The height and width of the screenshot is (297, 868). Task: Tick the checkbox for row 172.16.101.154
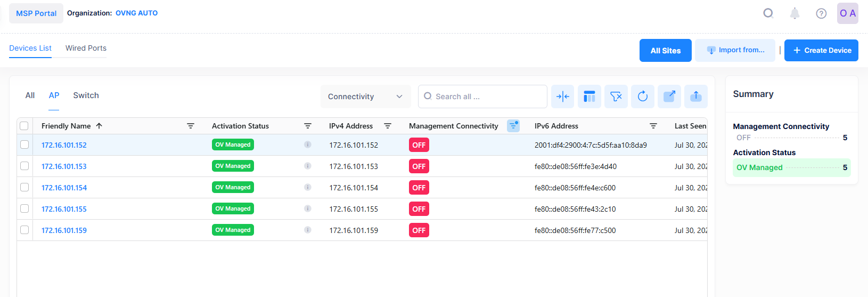[x=24, y=187]
